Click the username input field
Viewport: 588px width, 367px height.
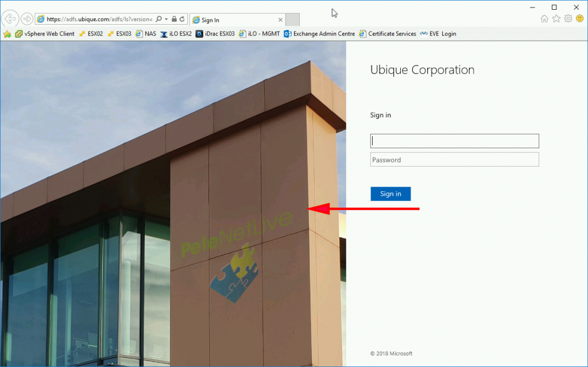point(454,141)
